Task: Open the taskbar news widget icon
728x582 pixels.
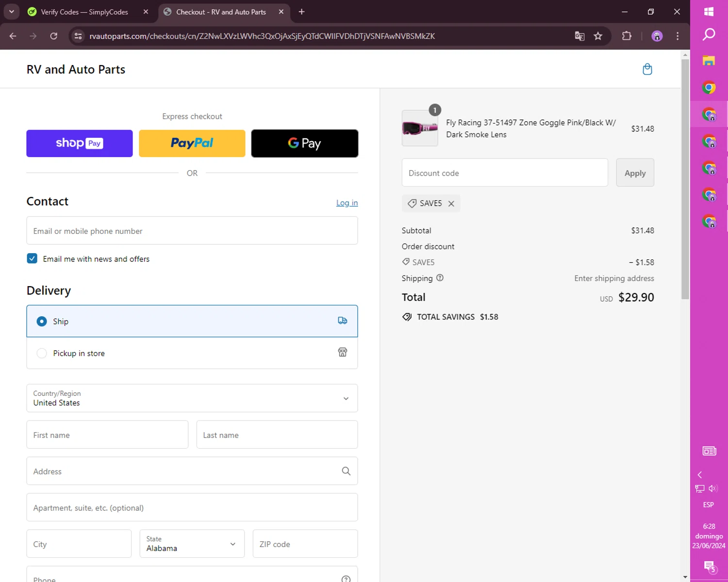Action: 709,451
